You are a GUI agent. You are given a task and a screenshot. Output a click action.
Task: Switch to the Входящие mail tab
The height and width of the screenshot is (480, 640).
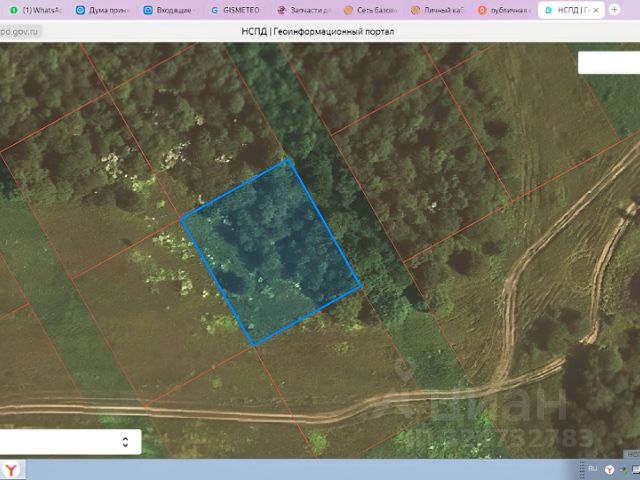click(x=170, y=10)
